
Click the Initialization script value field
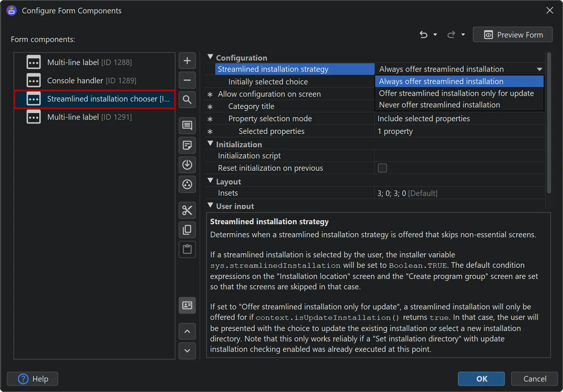(459, 156)
